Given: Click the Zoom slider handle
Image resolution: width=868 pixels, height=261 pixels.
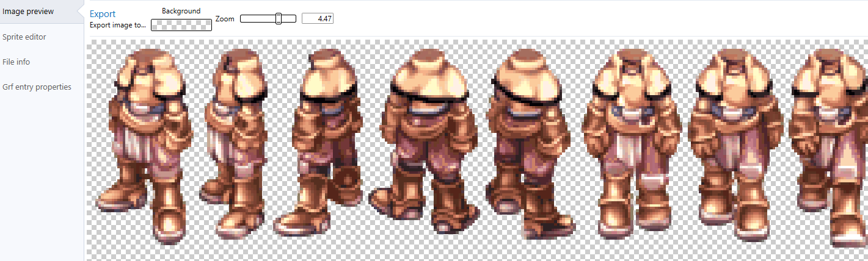Looking at the screenshot, I should [279, 19].
